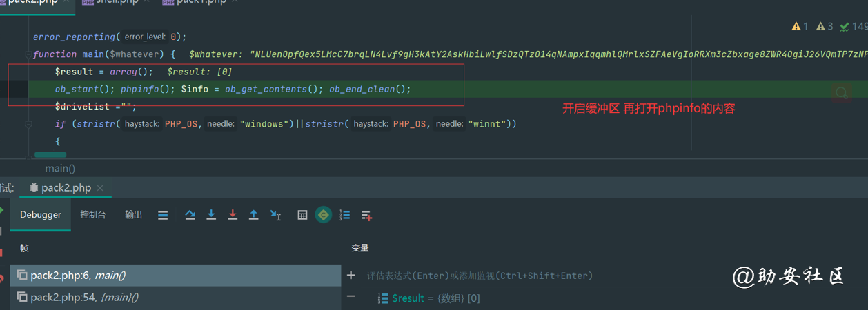Viewport: 868px width, 310px height.
Task: Show the execution point with the three-bar icon
Action: (x=163, y=215)
